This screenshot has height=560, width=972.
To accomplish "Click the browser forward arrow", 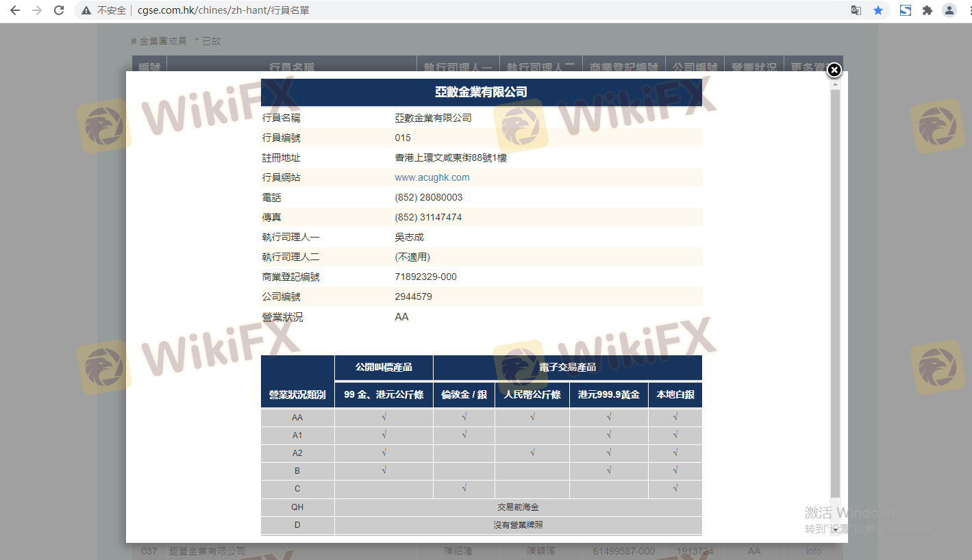I will 36,10.
